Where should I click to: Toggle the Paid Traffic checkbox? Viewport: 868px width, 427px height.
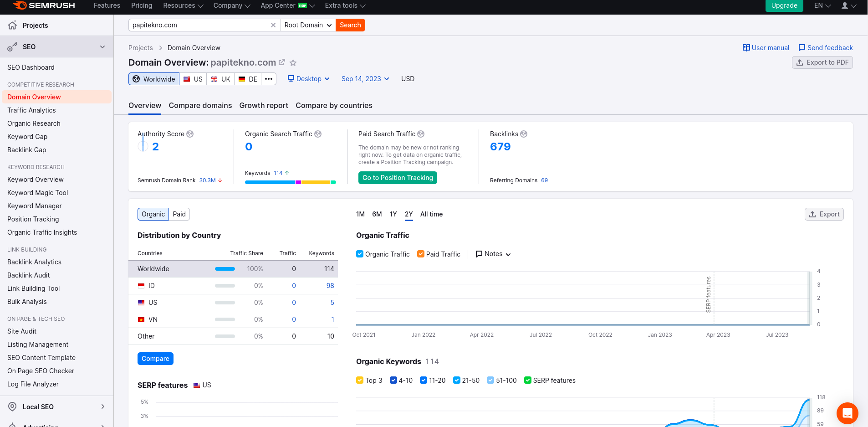[421, 254]
